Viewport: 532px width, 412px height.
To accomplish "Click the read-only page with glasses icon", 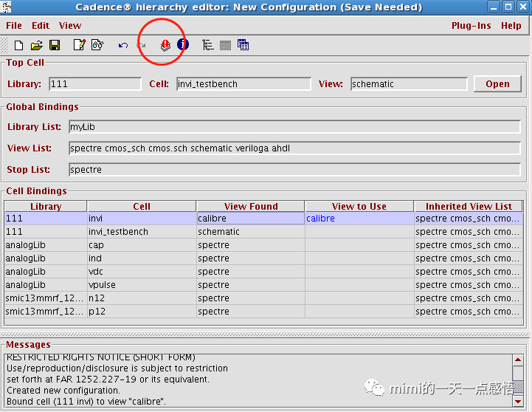I will pyautogui.click(x=97, y=45).
